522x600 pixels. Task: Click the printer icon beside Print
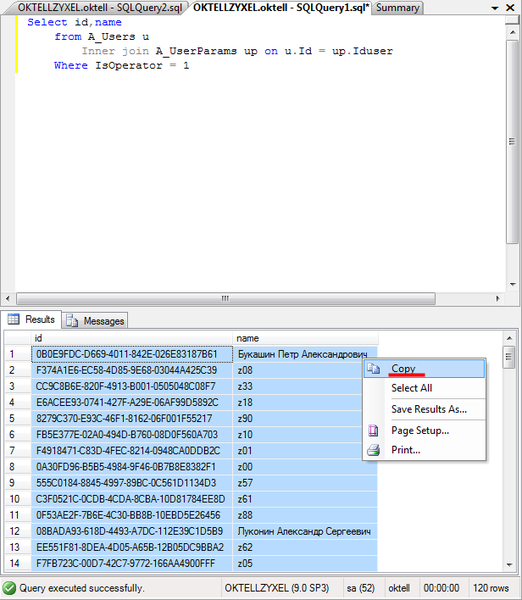pos(374,450)
